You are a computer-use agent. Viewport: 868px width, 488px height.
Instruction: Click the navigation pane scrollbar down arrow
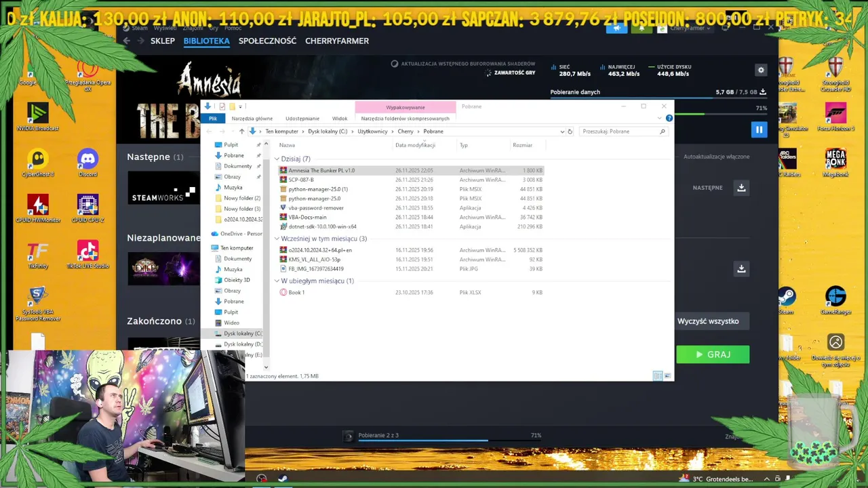266,367
